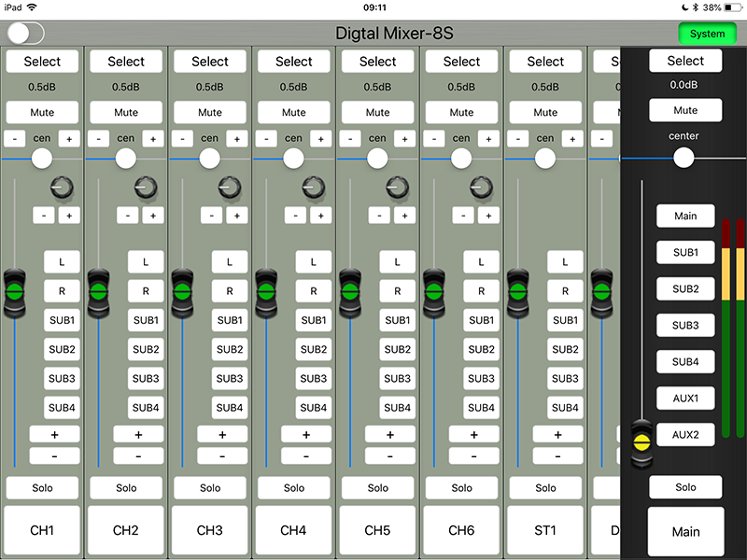The width and height of the screenshot is (747, 560).
Task: Click the CH1 gain rotary knob
Action: pos(63,189)
